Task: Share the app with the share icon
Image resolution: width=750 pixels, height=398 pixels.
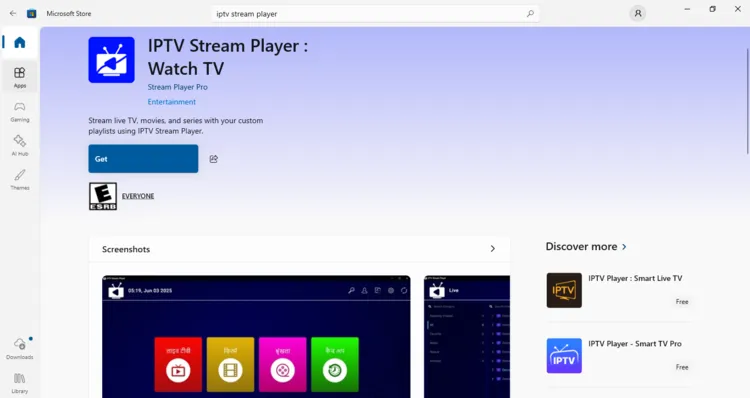Action: pos(214,159)
